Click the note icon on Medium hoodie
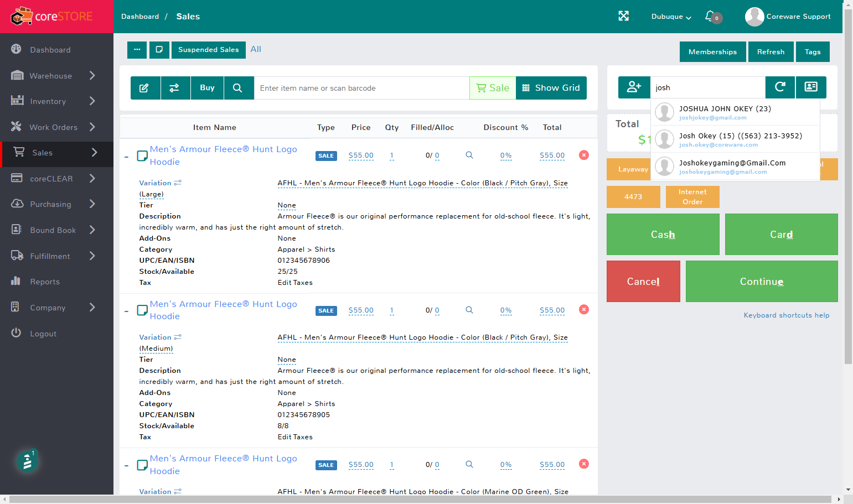 coord(142,310)
